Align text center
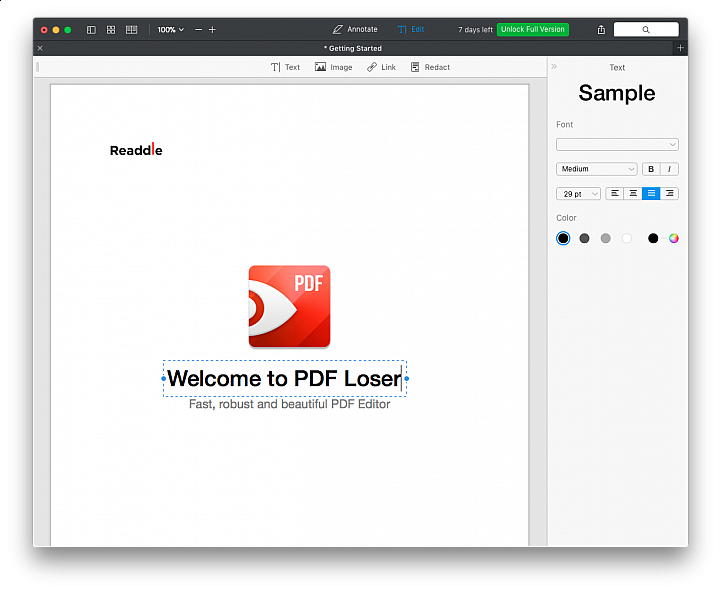Screen dimensions: 721x594 click(633, 194)
